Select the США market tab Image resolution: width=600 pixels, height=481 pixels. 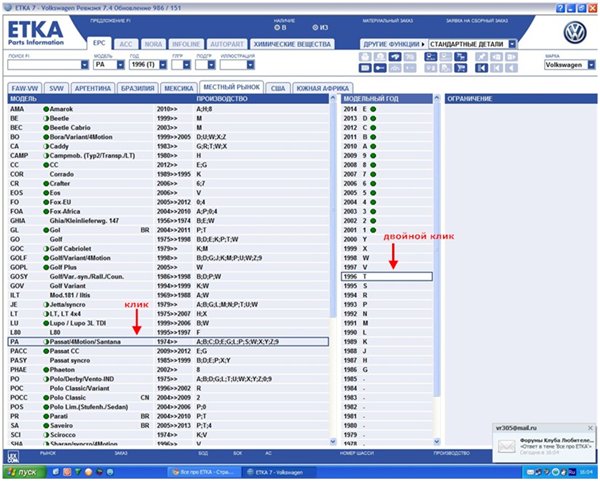278,88
